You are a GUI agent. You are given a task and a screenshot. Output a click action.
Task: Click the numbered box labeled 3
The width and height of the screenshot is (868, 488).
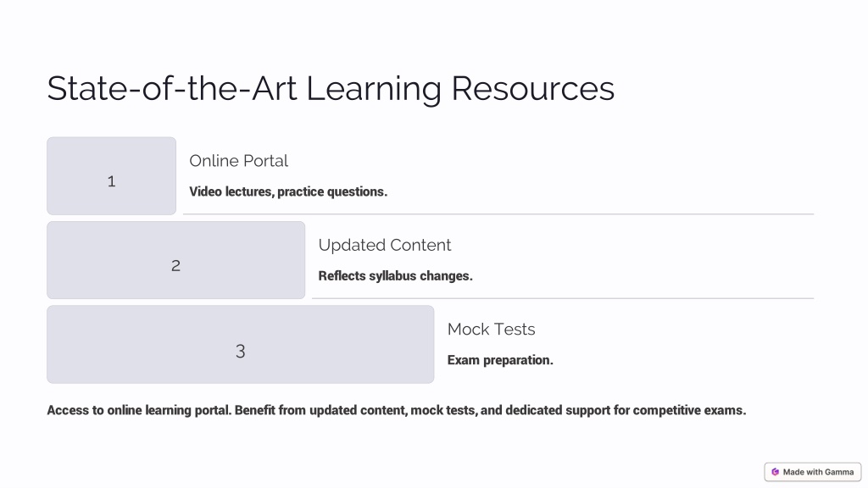[240, 344]
